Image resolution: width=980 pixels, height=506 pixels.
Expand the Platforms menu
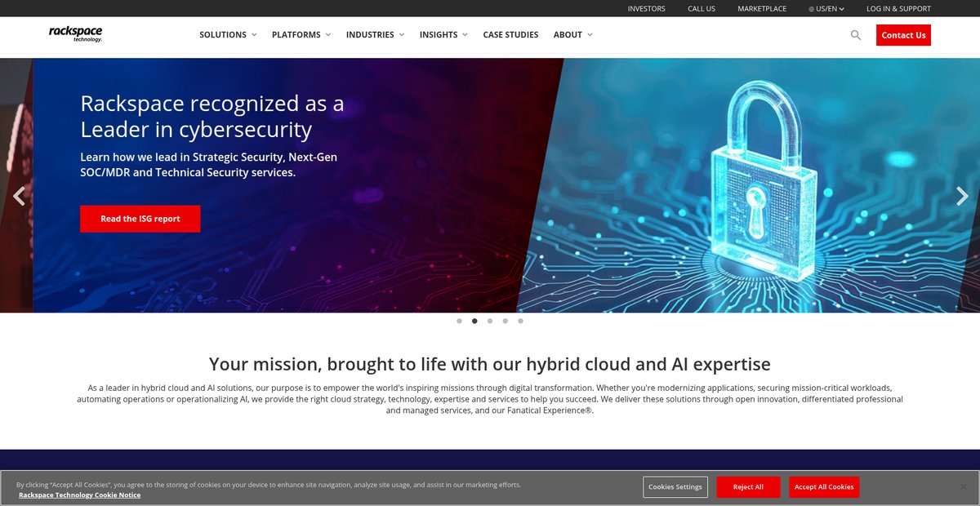coord(301,35)
